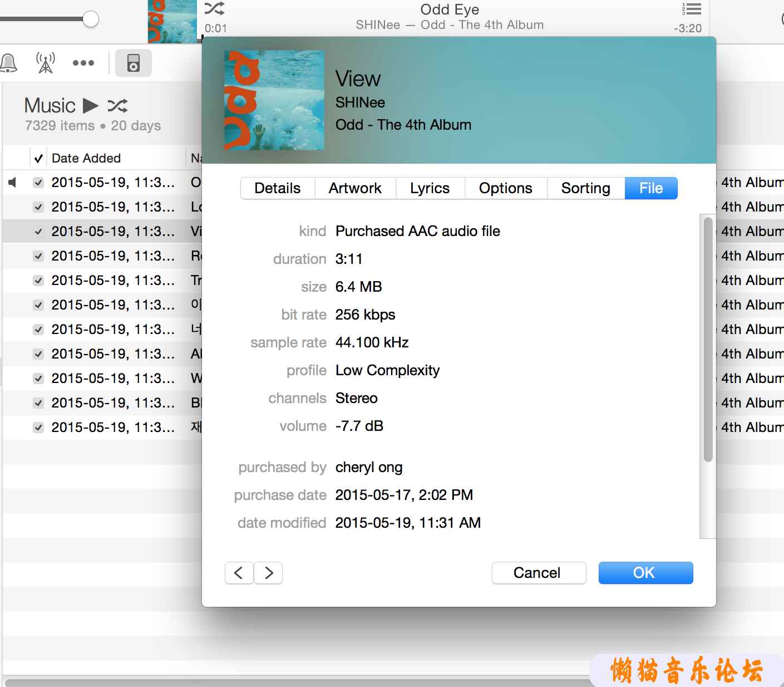Click the 'SHINee' artist name in dialog
This screenshot has height=687, width=784.
pyautogui.click(x=360, y=102)
